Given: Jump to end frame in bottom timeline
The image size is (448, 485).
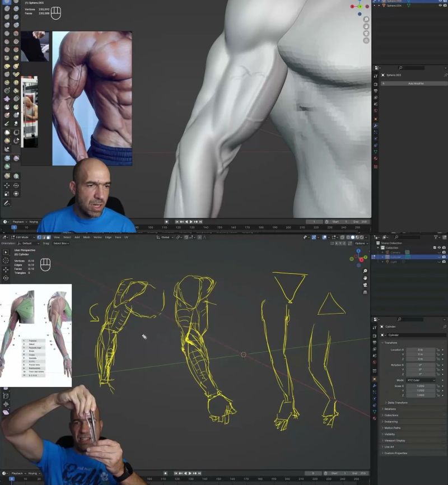Looking at the screenshot, I should tap(199, 473).
